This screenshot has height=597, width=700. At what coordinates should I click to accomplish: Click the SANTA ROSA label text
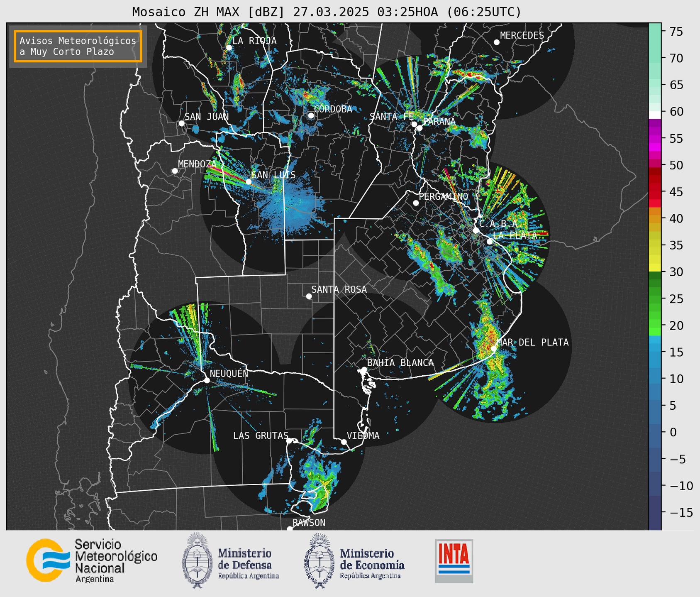tap(339, 289)
